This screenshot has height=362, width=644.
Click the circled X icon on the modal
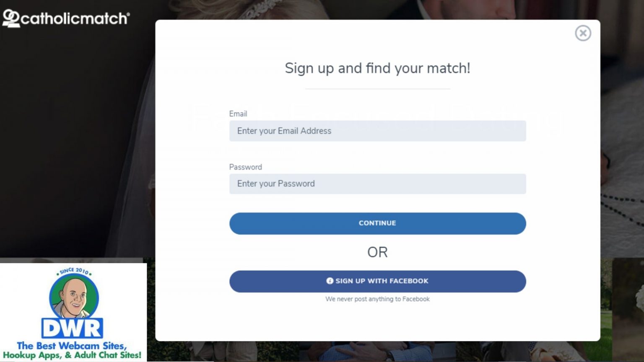pos(583,33)
